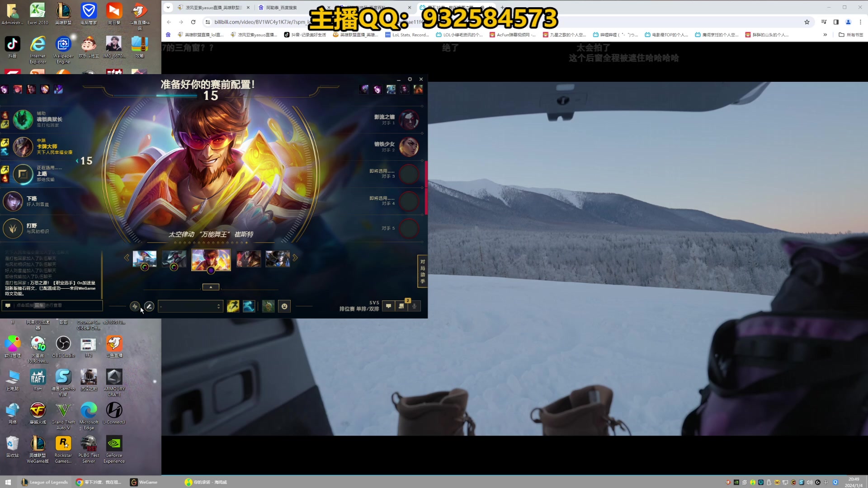Select the Ghost summoner spell slot
Screen dimensions: 868x488
pos(249,306)
